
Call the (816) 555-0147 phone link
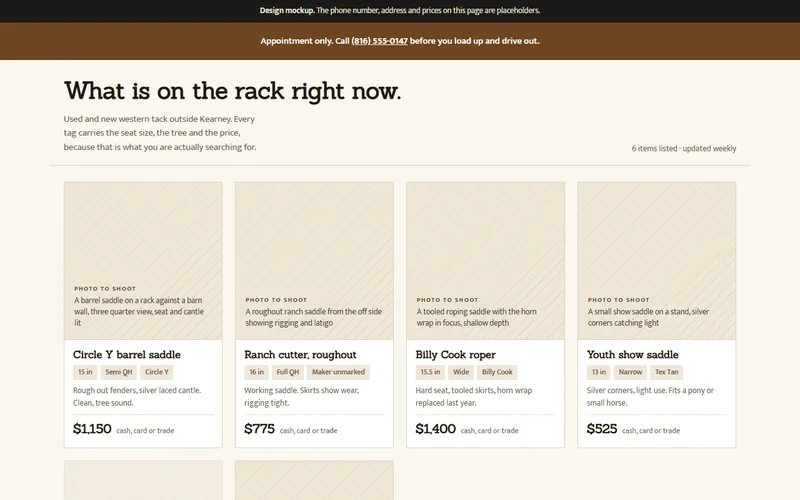(379, 41)
